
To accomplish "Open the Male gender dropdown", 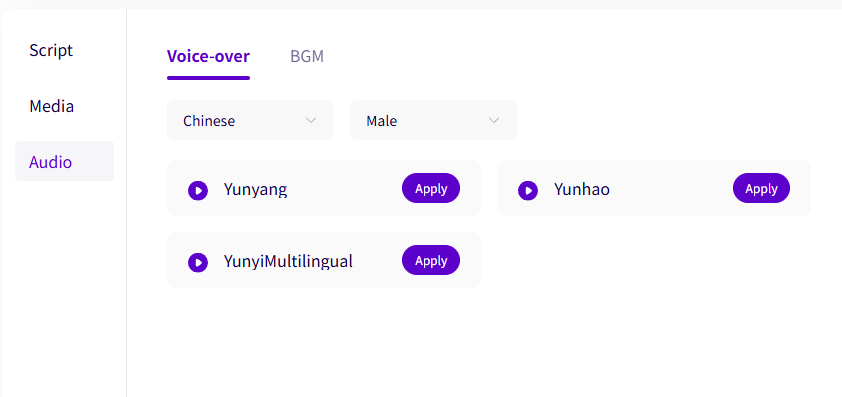I will (433, 120).
